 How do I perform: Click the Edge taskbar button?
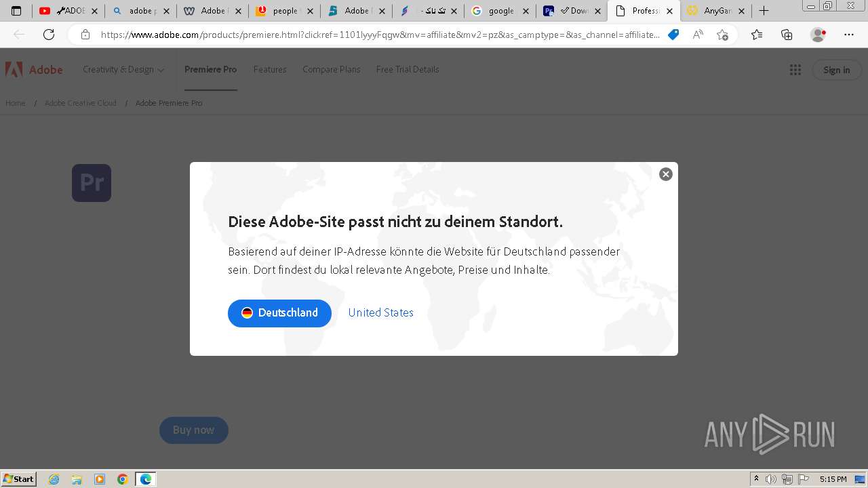coord(145,479)
